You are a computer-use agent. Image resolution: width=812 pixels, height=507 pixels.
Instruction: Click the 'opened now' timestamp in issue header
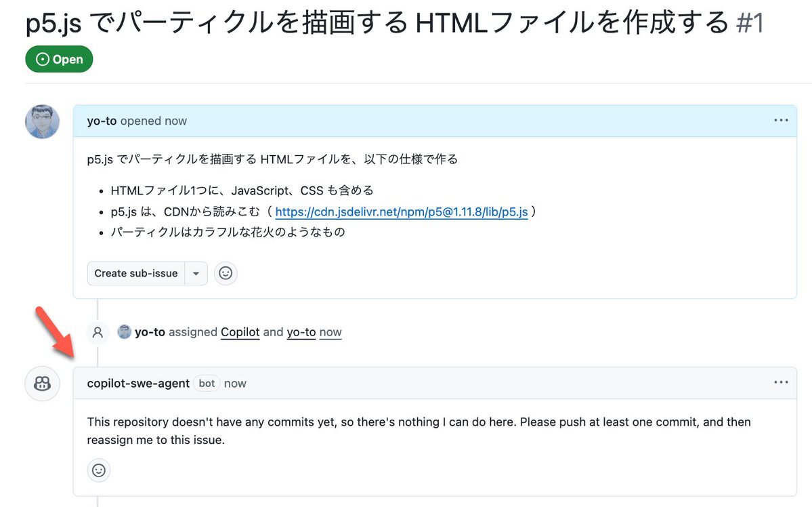pyautogui.click(x=154, y=121)
